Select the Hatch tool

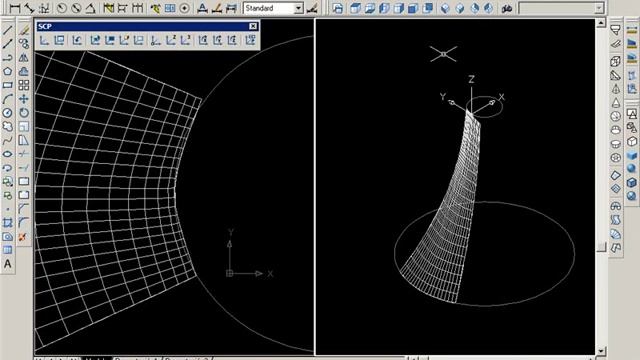tap(7, 223)
